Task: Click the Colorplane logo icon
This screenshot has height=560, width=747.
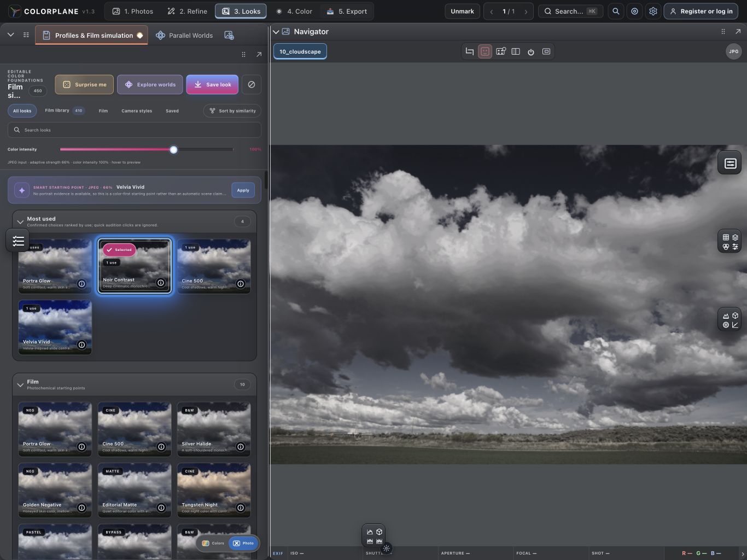Action: [x=15, y=11]
